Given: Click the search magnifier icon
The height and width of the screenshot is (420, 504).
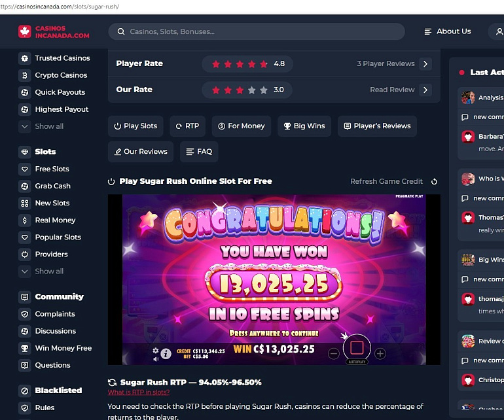Looking at the screenshot, I should tap(121, 31).
